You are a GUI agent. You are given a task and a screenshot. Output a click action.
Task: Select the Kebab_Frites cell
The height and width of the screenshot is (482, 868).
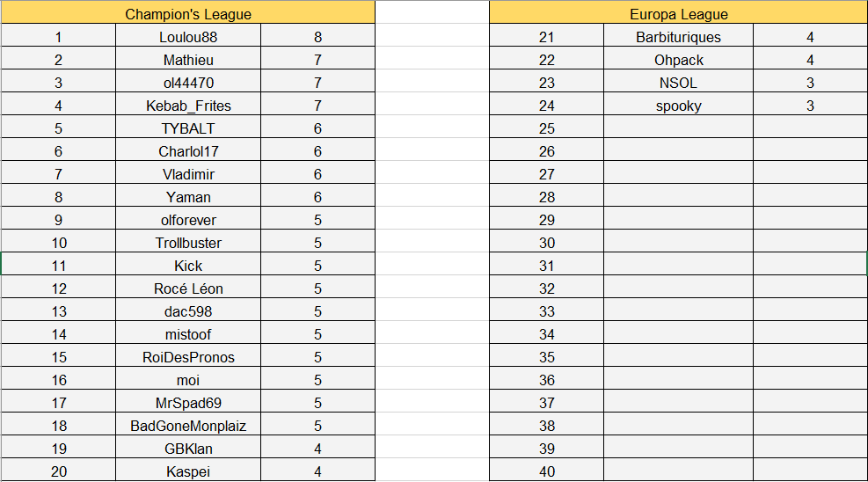188,106
